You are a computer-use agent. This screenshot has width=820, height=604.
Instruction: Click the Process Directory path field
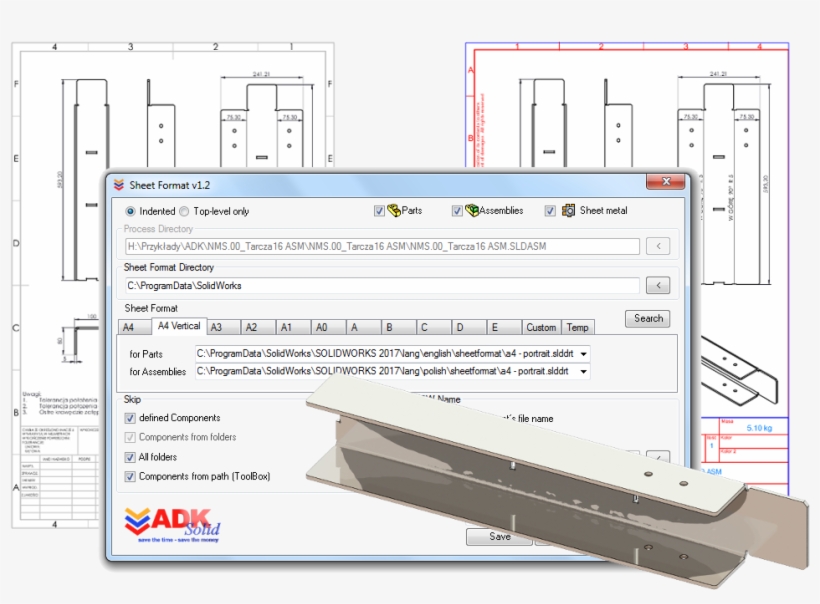pos(380,245)
